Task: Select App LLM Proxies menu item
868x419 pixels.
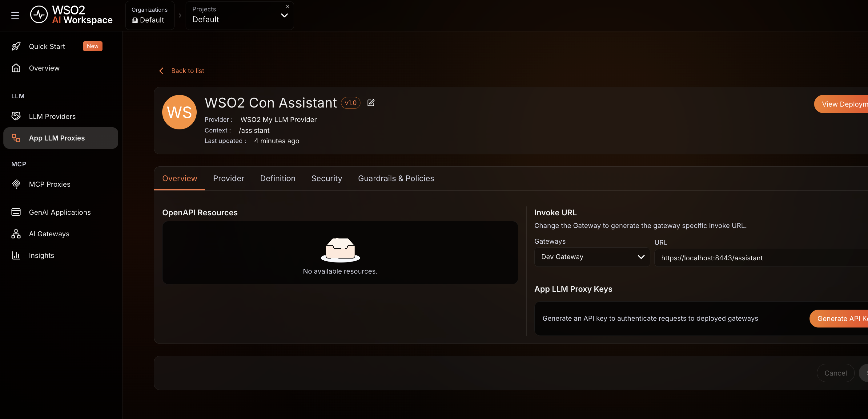Action: coord(61,138)
